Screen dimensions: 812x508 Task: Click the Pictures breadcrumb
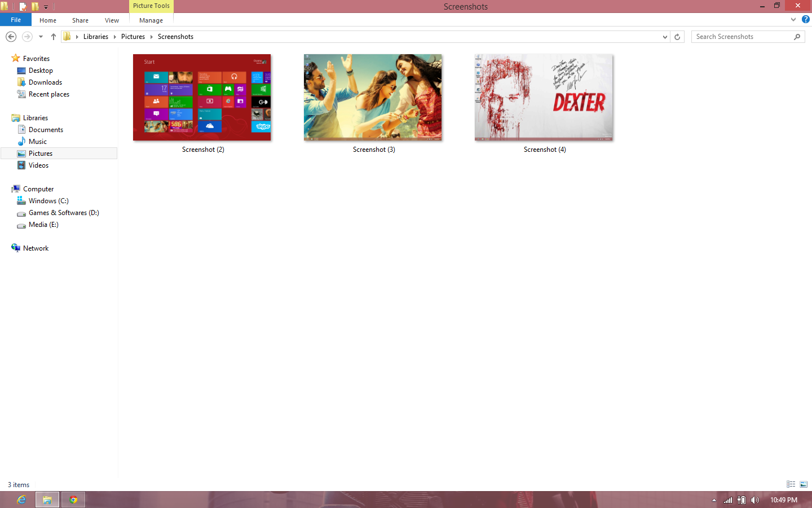tap(133, 37)
